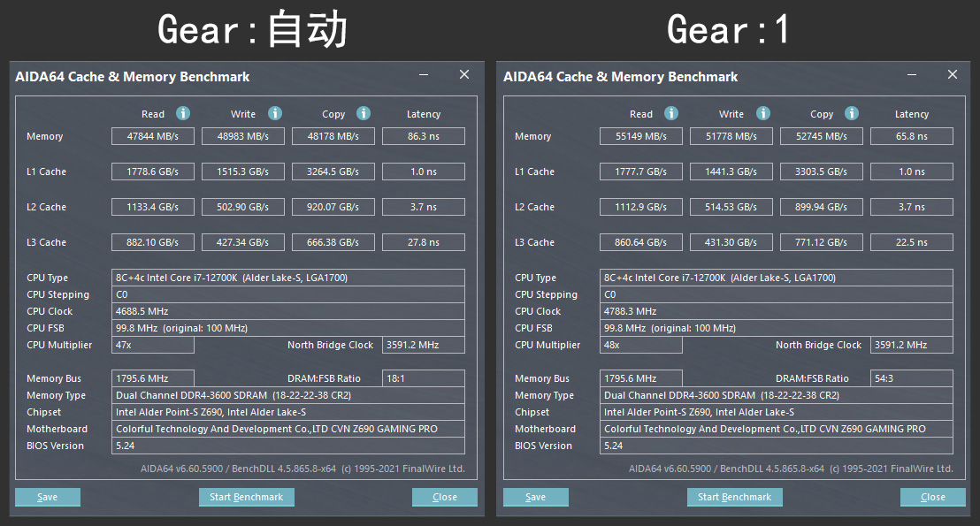
Task: Open Write info icon in Gear:1 window
Action: [x=763, y=113]
